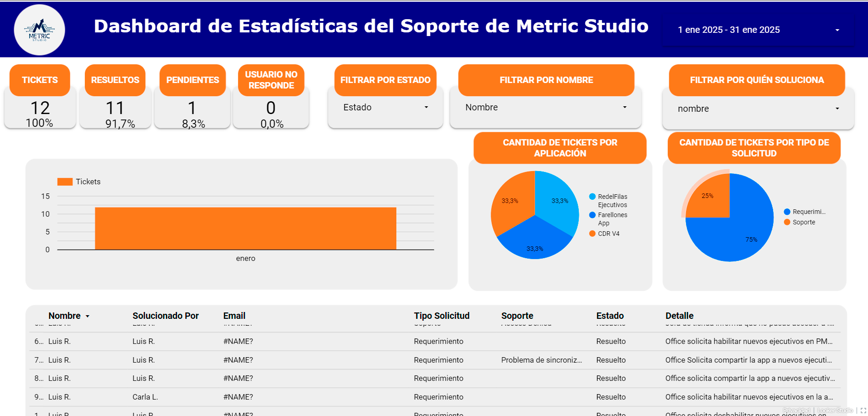Click the Farellones App legend text
The width and height of the screenshot is (868, 416).
click(613, 219)
